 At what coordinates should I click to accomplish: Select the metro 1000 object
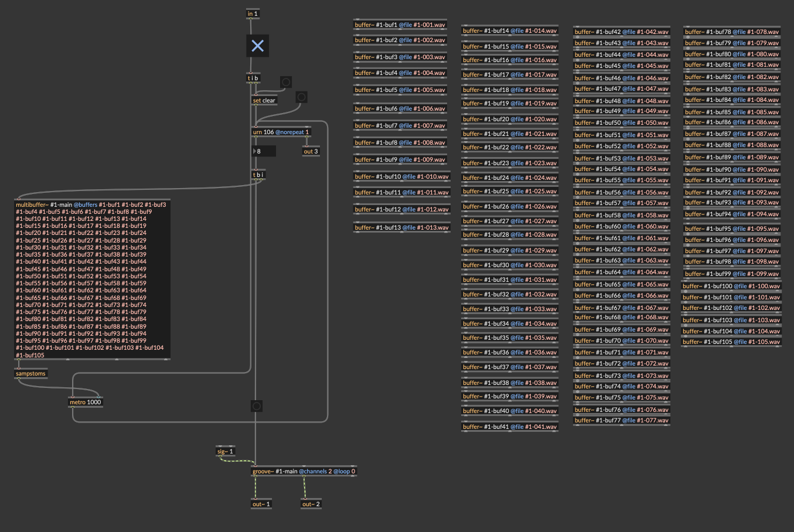click(86, 402)
